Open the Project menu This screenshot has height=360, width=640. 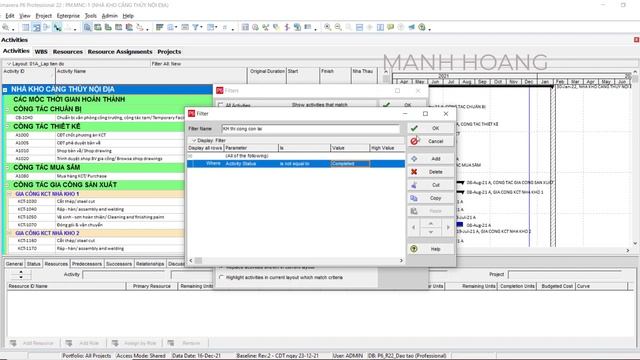pos(44,16)
